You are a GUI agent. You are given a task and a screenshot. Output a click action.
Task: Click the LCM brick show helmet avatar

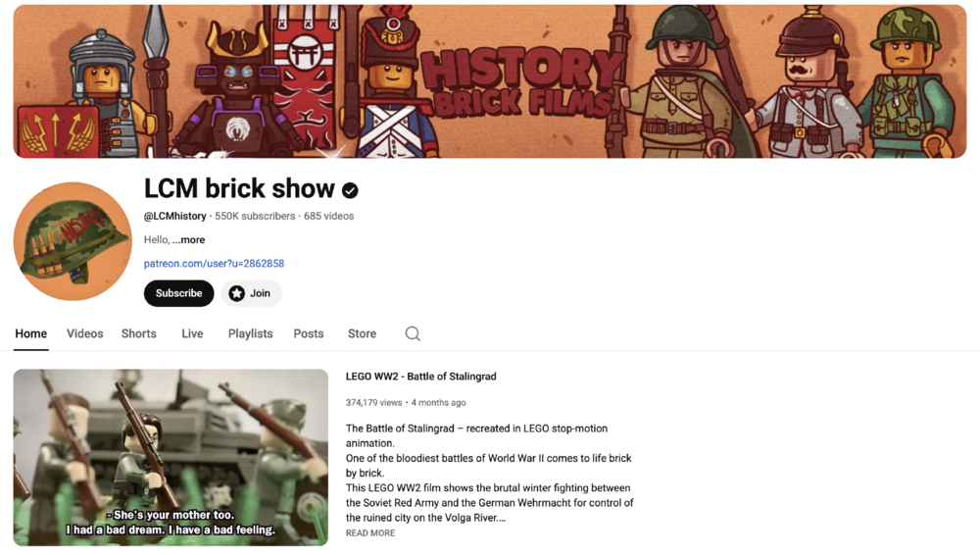tap(73, 241)
